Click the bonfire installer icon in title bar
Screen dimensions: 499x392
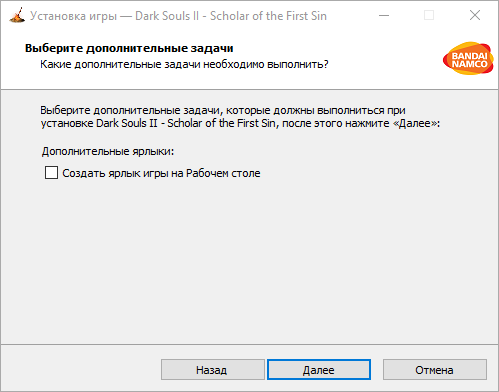click(17, 15)
